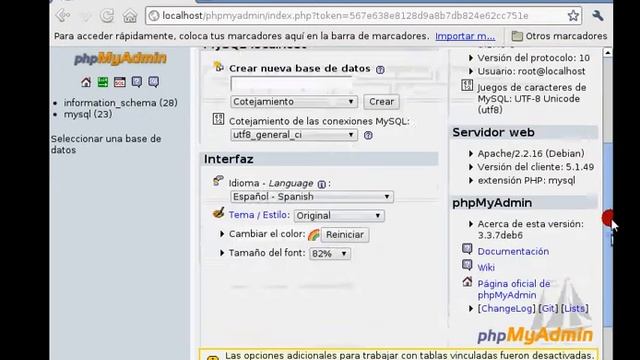Go back with the browser back arrow
Image resolution: width=640 pixels, height=360 pixels.
click(63, 16)
